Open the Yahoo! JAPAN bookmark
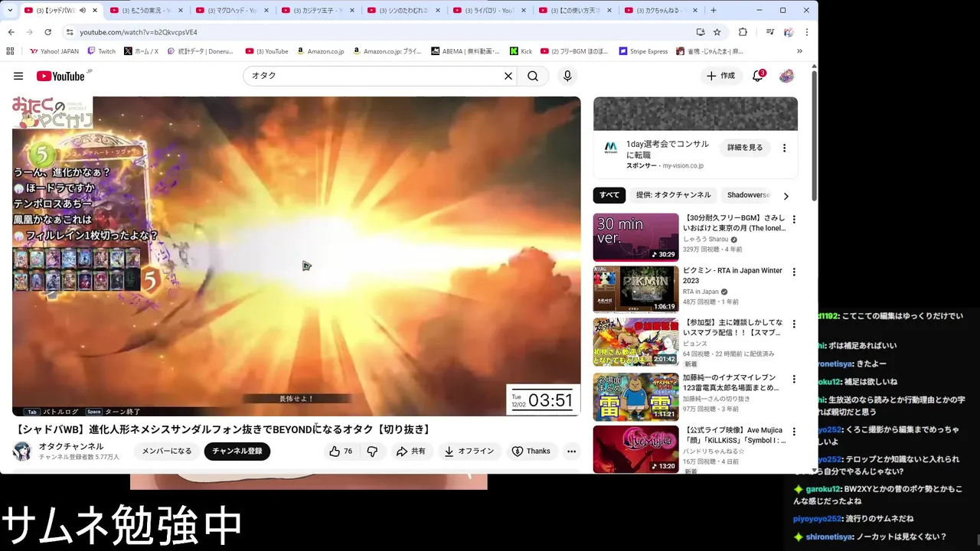The height and width of the screenshot is (551, 980). [54, 51]
